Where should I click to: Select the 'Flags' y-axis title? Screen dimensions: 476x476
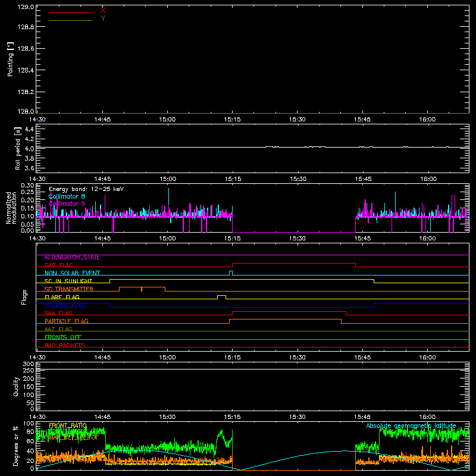24,297
